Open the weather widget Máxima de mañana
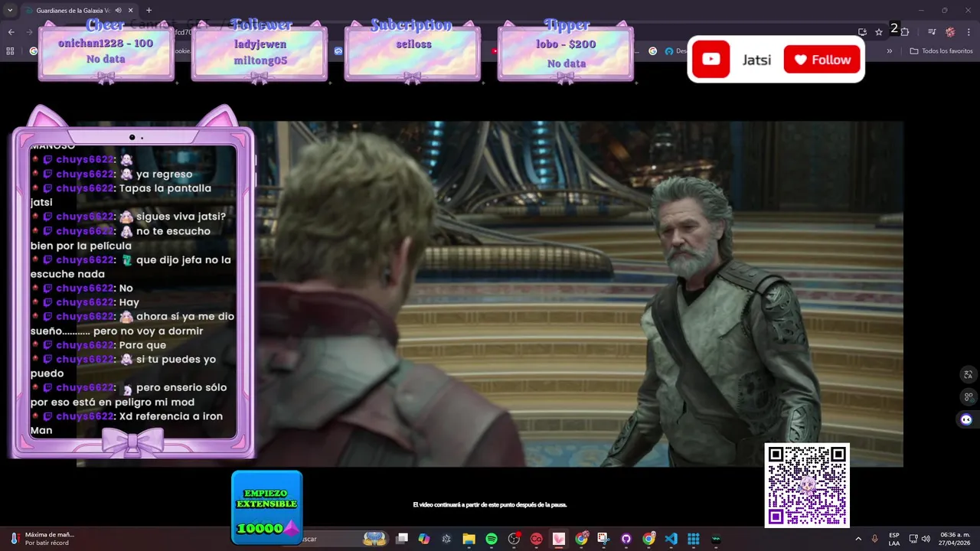The width and height of the screenshot is (980, 551). (x=42, y=539)
